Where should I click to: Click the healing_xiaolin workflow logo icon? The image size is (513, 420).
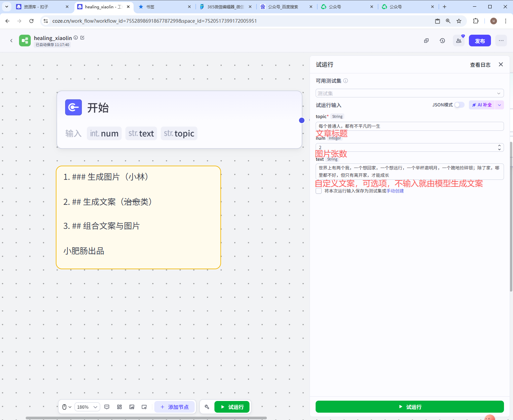pos(25,41)
